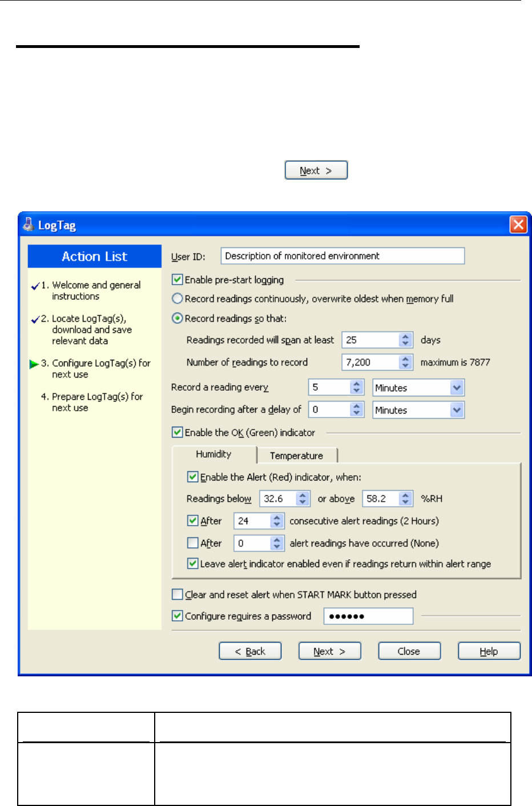Open Help with the Help button
Image resolution: width=532 pixels, height=806 pixels.
(x=489, y=651)
